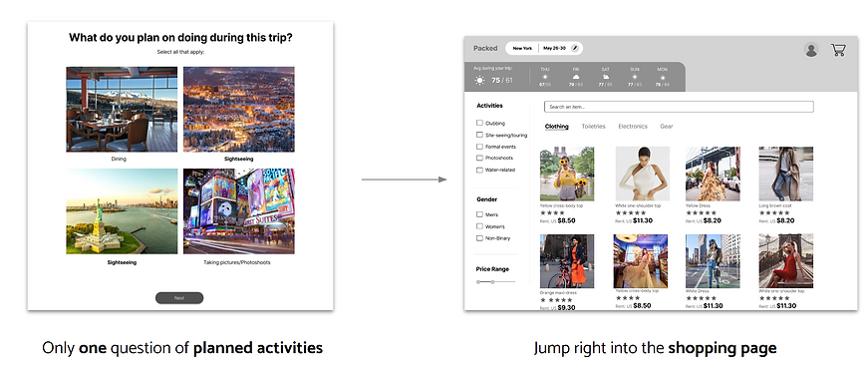Viewport: 868px width, 373px height.
Task: Open the red dress bridge photo
Action: coord(786,261)
